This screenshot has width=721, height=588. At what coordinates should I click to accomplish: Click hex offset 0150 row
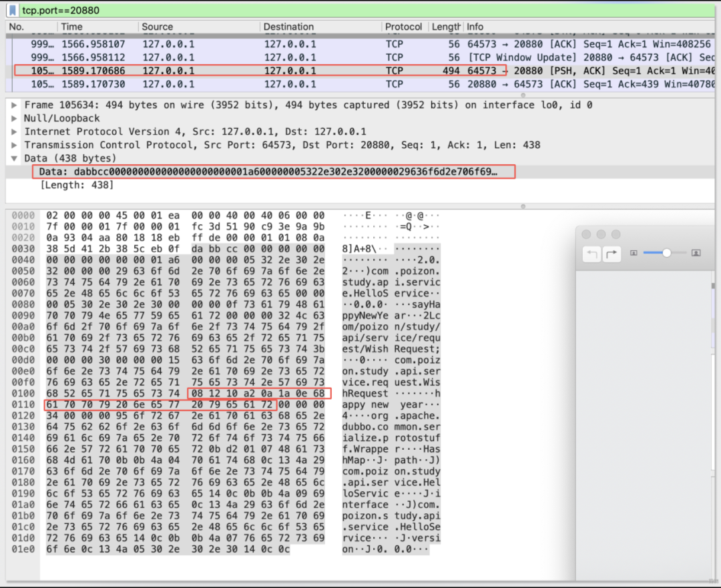tap(23, 449)
